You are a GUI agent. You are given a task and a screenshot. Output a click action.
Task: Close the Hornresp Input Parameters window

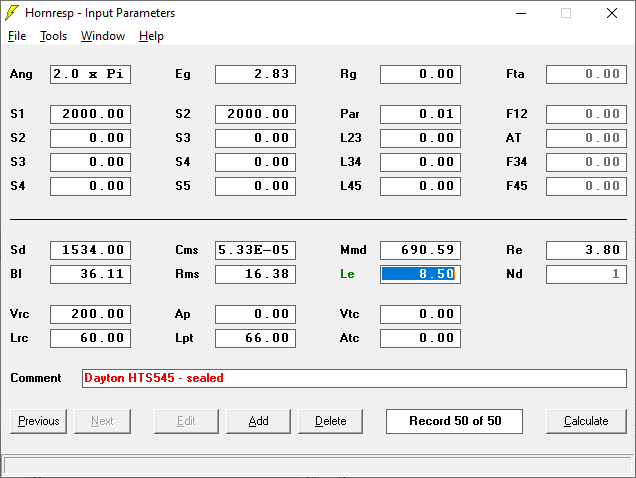tap(612, 13)
